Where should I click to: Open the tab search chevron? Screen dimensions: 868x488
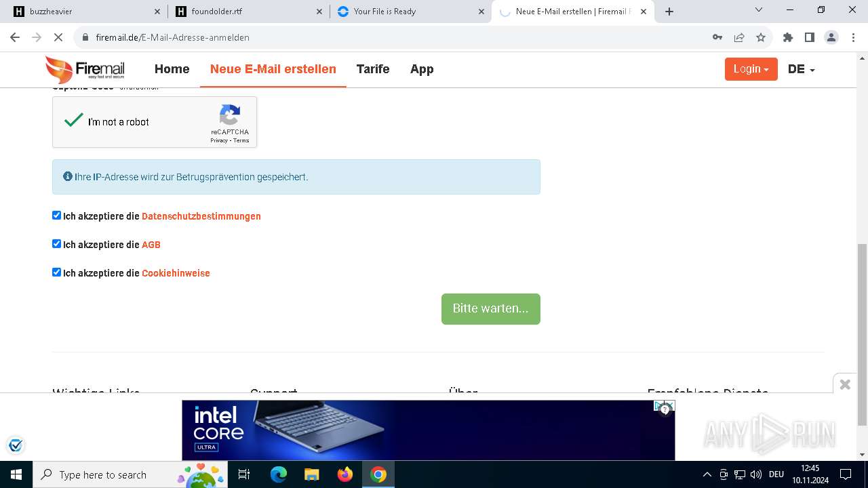[x=759, y=10]
